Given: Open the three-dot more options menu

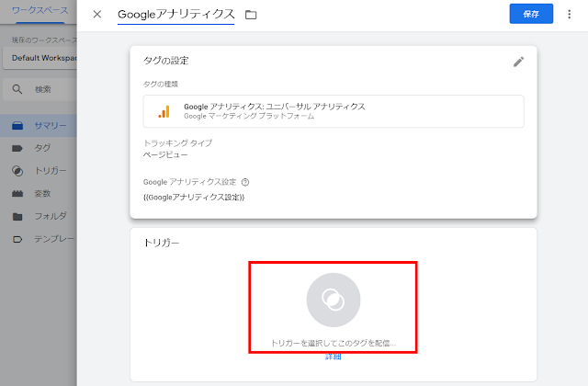Looking at the screenshot, I should (x=570, y=15).
